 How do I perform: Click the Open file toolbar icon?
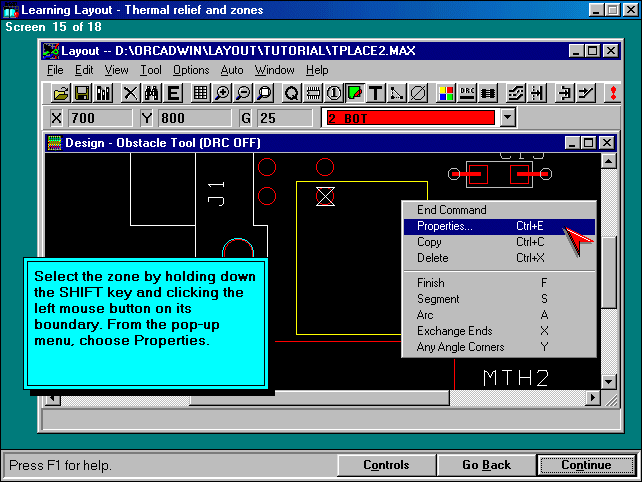(x=61, y=93)
